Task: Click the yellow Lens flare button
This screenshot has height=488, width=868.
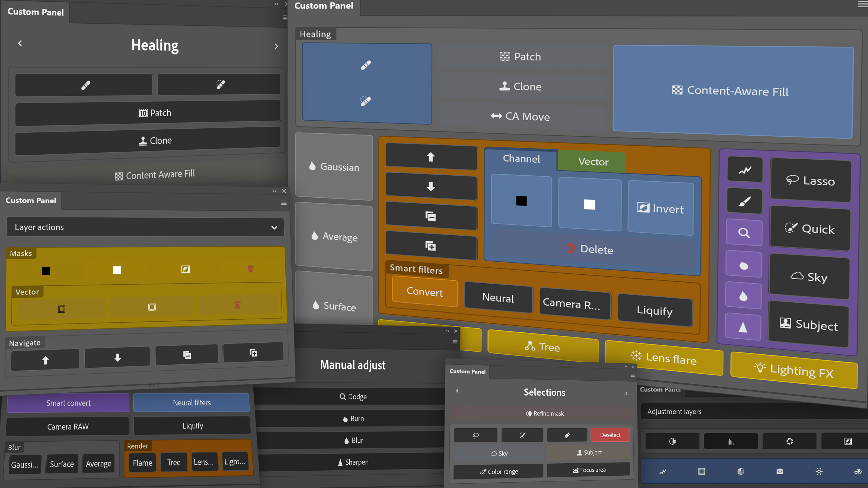Action: 663,358
